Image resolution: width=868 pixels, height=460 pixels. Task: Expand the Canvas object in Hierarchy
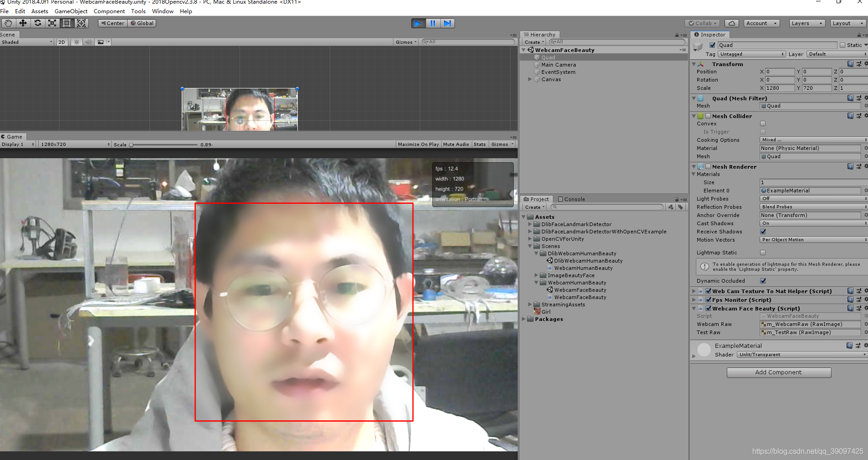tap(530, 79)
